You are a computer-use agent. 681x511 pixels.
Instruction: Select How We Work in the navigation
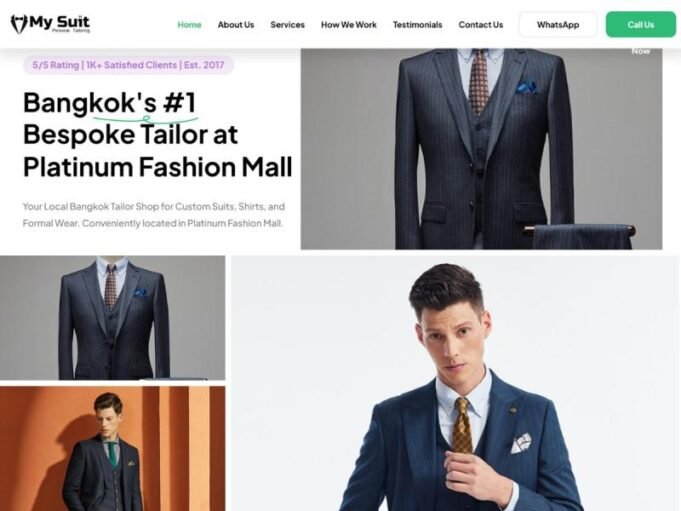click(349, 25)
